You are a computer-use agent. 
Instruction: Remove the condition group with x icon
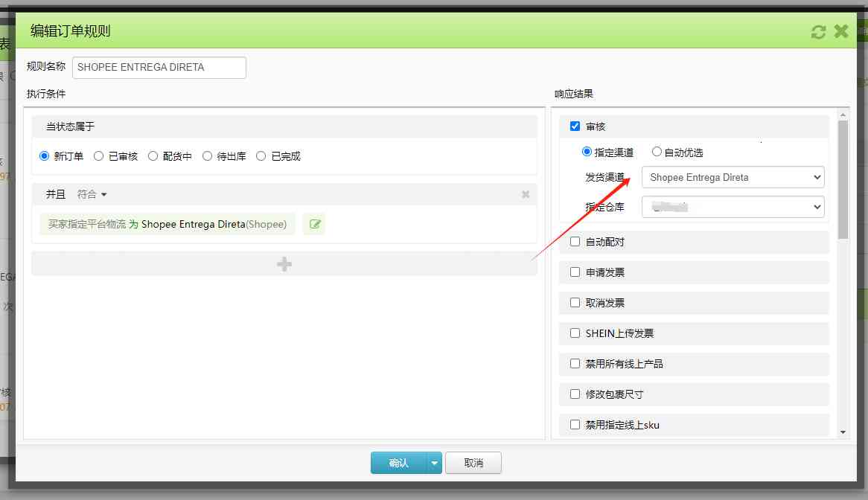526,194
